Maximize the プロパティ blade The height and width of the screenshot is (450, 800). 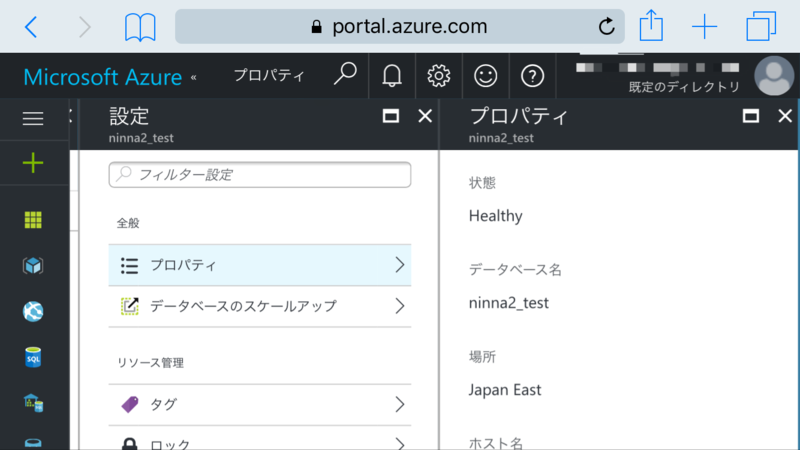[x=751, y=116]
